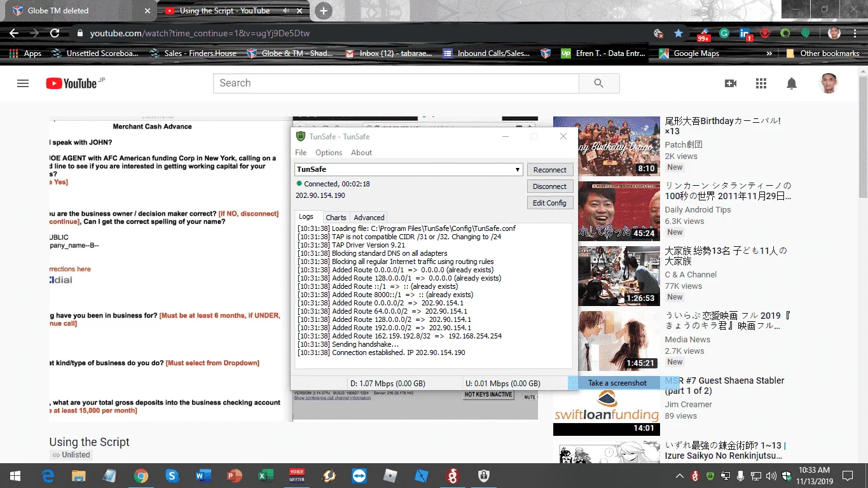Viewport: 868px width, 488px height.
Task: Click the speaker volume tray icon
Action: click(x=771, y=476)
